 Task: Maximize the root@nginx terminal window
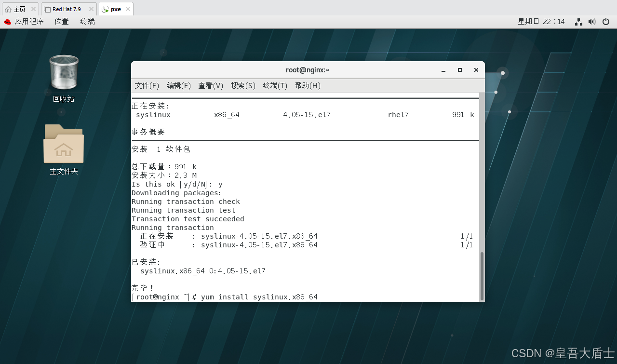coord(460,70)
